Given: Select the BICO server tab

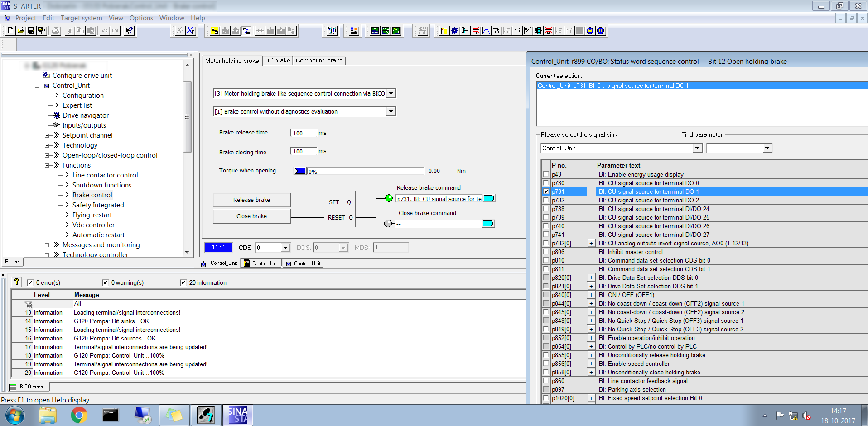Looking at the screenshot, I should click(x=29, y=387).
